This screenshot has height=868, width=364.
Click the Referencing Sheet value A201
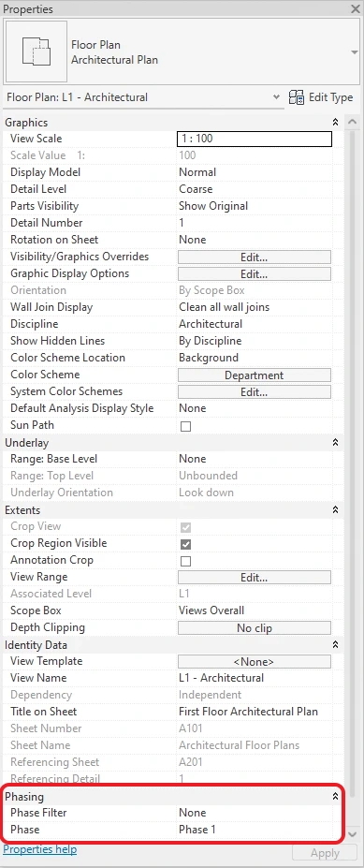(192, 763)
